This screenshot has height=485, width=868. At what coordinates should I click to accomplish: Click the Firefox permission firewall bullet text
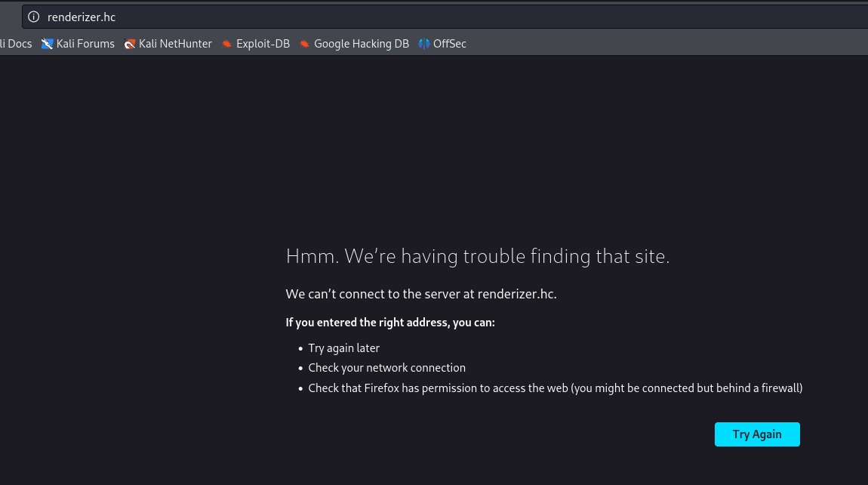pyautogui.click(x=555, y=388)
